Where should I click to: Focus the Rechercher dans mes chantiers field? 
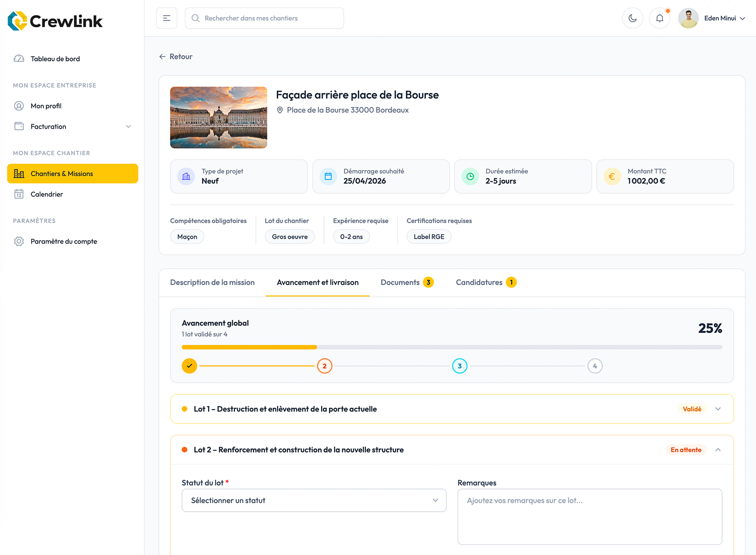coord(265,18)
